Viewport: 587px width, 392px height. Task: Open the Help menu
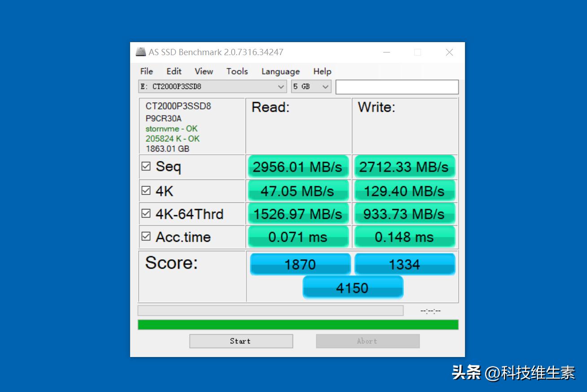(322, 71)
